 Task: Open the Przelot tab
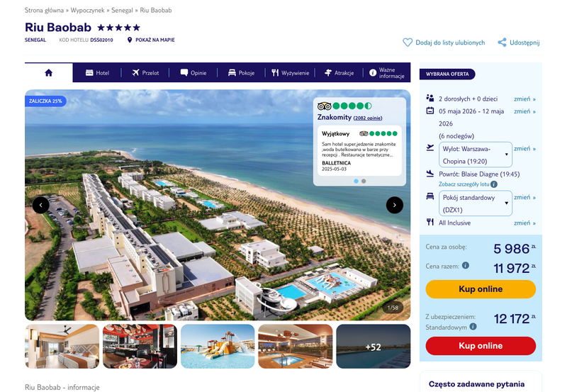[145, 73]
